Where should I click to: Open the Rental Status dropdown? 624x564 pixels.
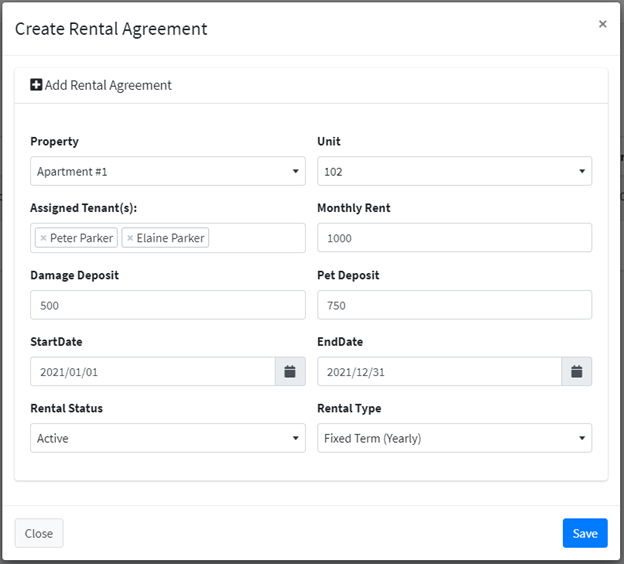pos(168,438)
